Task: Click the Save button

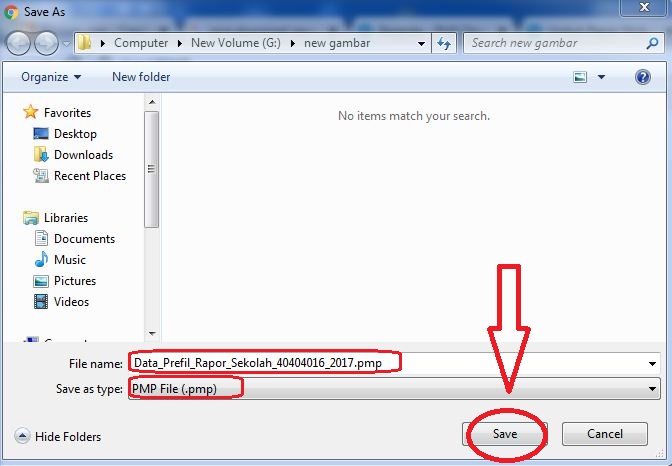Action: click(x=505, y=434)
